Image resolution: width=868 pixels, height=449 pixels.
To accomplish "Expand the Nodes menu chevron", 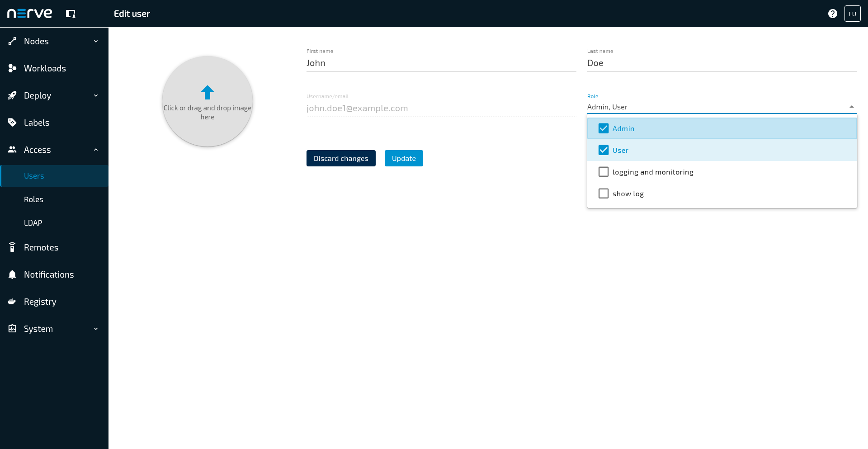I will coord(96,41).
